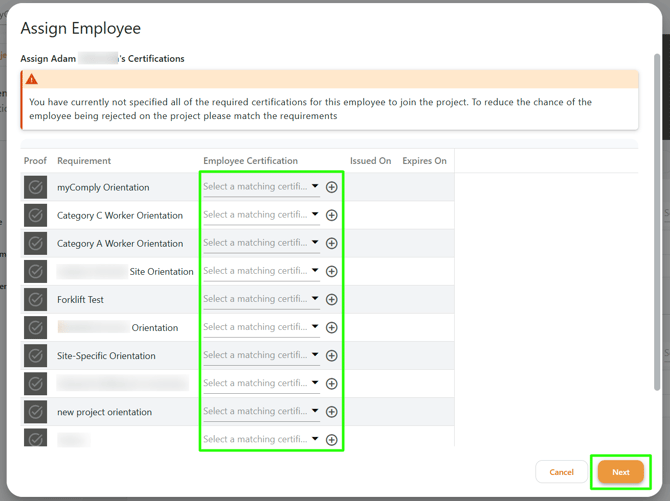
Task: Add certification via plus icon for Category A Worker Orientation
Action: 332,243
